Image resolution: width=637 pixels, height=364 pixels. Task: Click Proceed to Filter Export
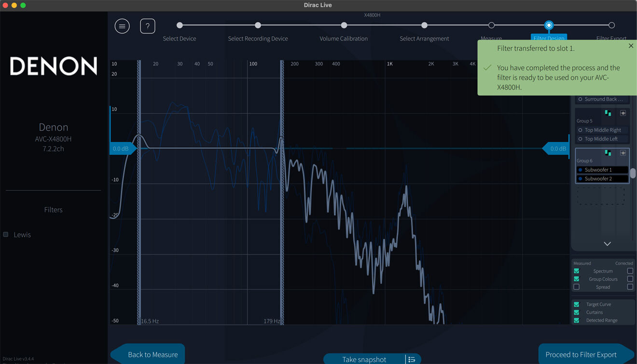point(581,354)
